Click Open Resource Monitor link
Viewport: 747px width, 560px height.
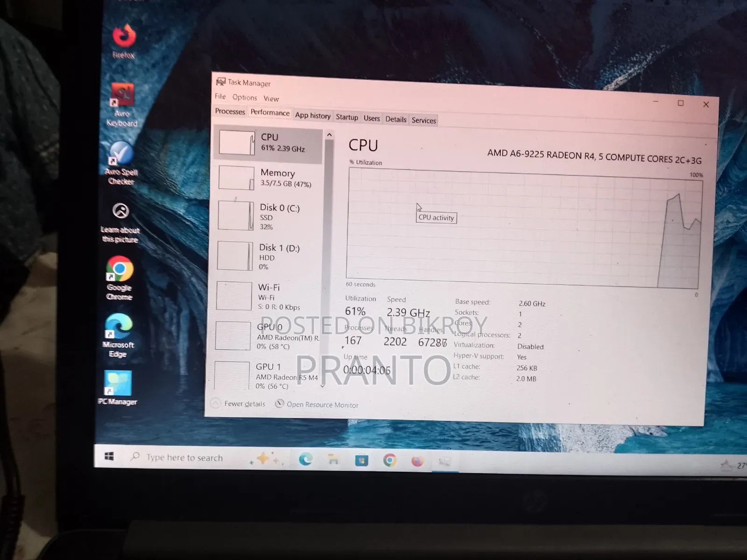click(x=323, y=405)
